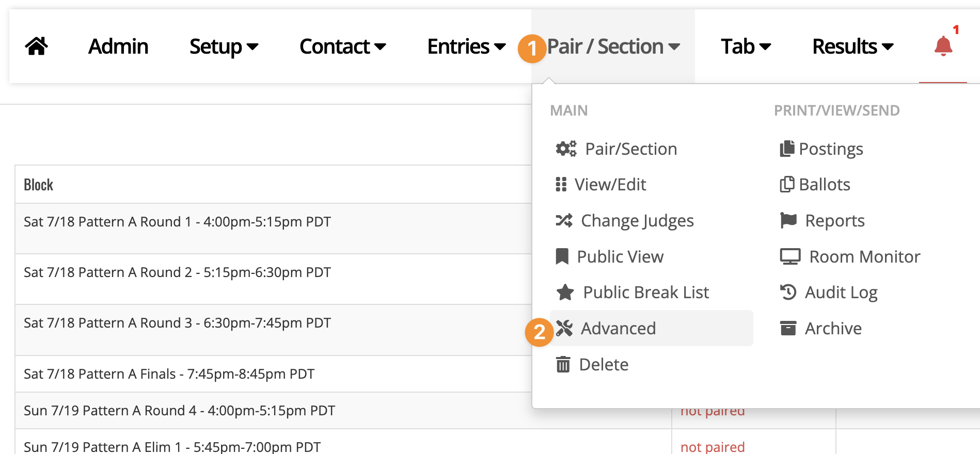Click the Public Break List star icon
The width and height of the screenshot is (980, 454).
coord(565,292)
